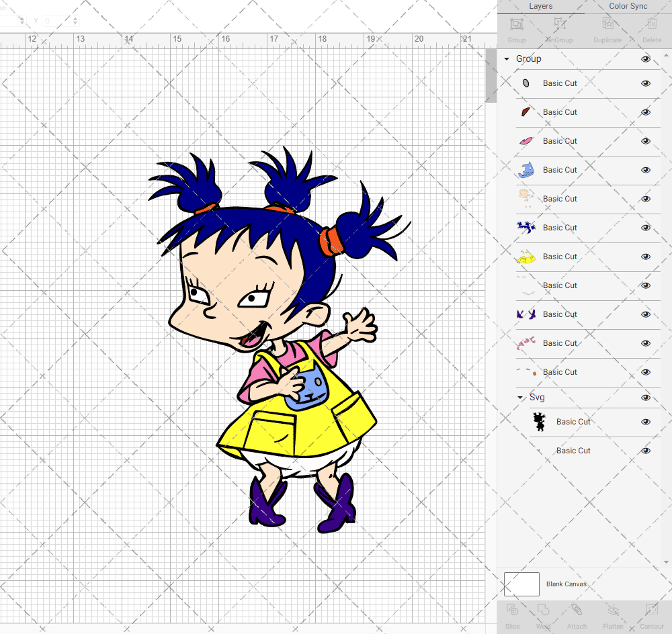Switch to the Color Sync tab
Viewport: 672px width, 634px height.
tap(628, 6)
